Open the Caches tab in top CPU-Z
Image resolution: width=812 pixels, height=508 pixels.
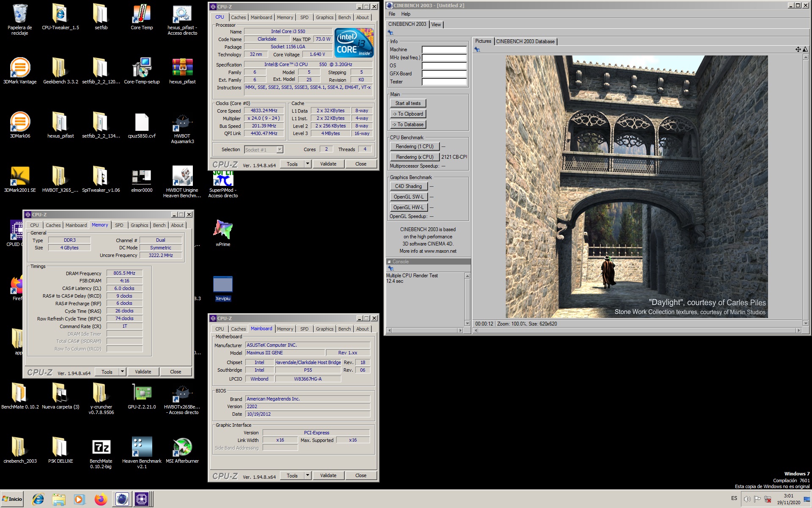(x=238, y=17)
